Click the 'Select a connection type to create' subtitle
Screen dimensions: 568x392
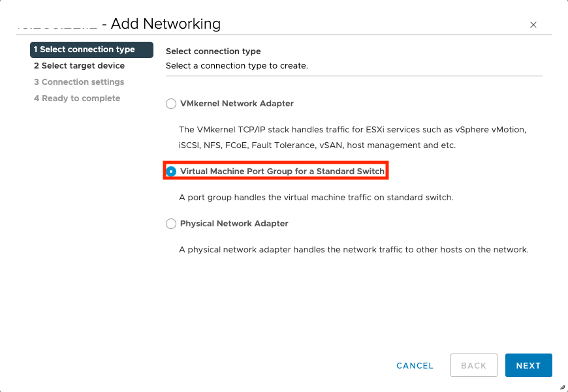click(236, 66)
